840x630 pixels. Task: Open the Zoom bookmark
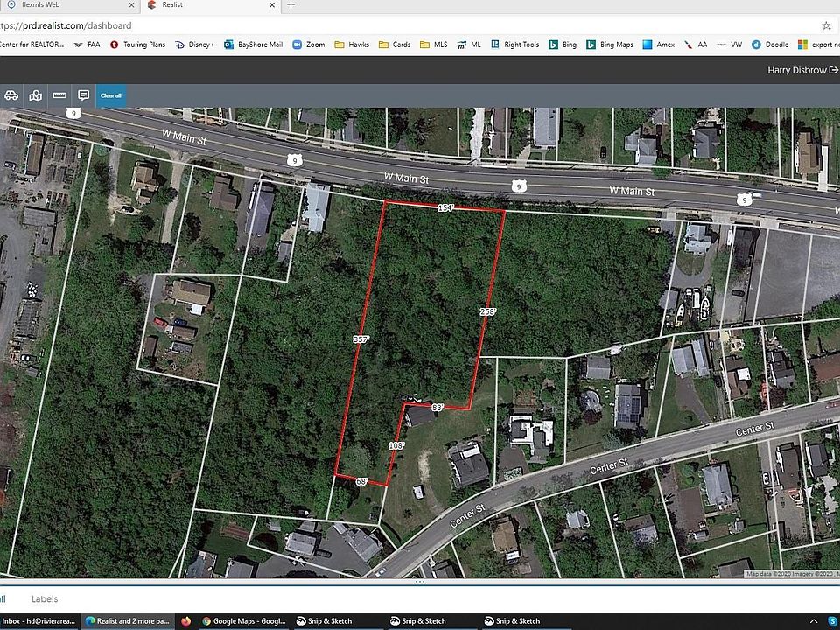pyautogui.click(x=309, y=45)
